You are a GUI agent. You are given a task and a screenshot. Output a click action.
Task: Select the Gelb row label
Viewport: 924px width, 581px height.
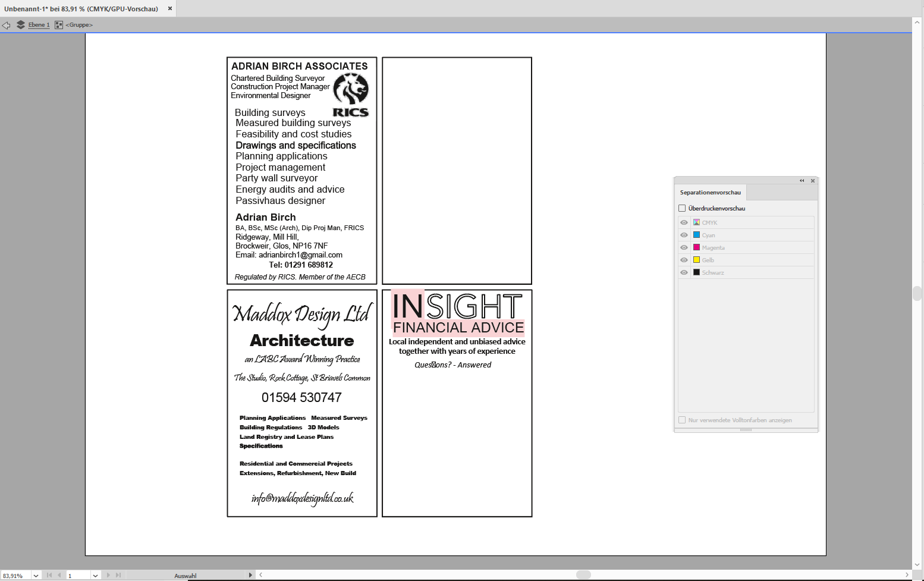tap(708, 260)
